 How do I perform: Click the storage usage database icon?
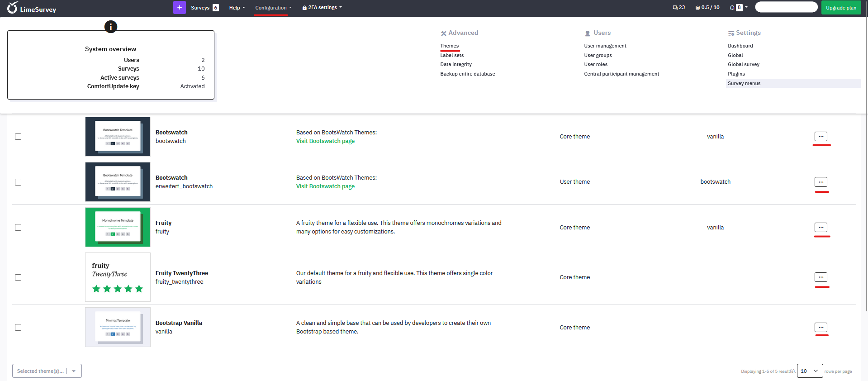(x=697, y=8)
